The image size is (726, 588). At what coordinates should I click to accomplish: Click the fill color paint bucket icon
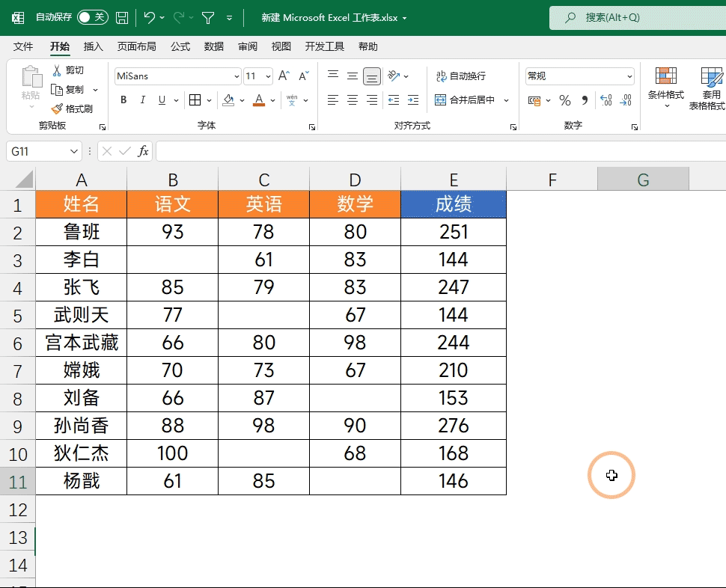pyautogui.click(x=228, y=100)
